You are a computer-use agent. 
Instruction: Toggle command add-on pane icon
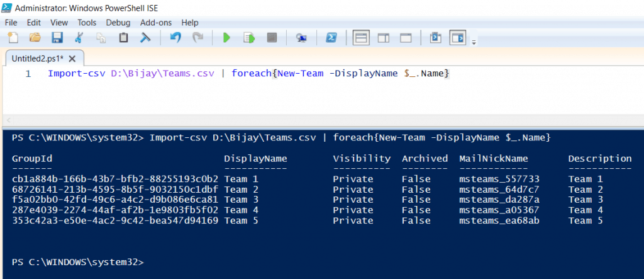[x=458, y=38]
